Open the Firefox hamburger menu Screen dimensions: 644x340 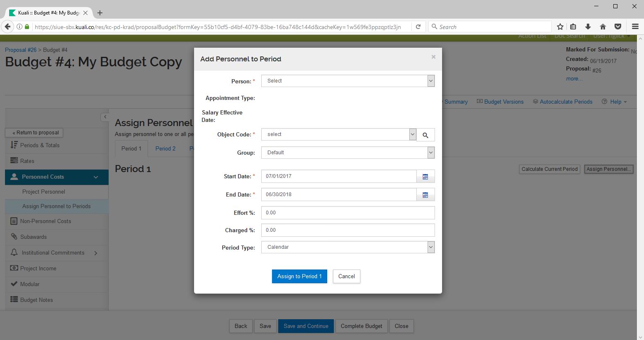[635, 27]
